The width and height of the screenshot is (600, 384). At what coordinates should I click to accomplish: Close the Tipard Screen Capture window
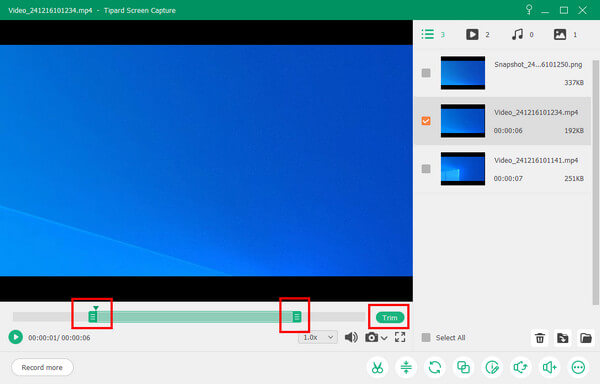click(582, 10)
